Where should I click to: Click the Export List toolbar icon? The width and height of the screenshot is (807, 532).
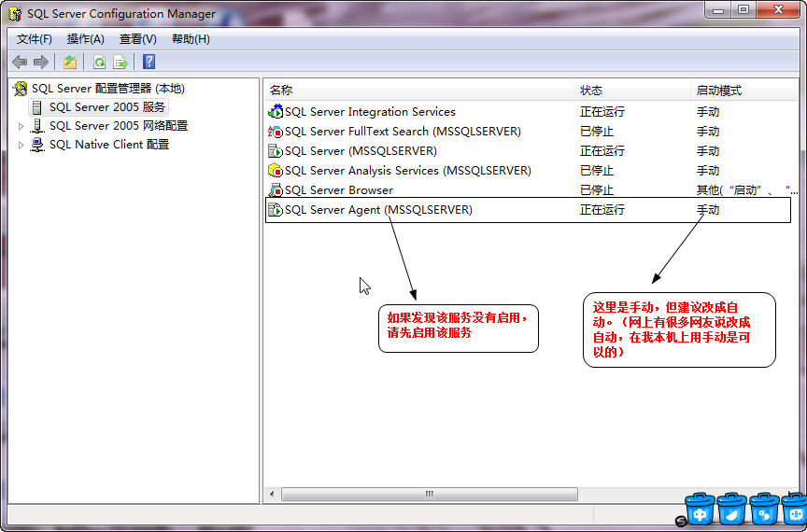tap(120, 63)
